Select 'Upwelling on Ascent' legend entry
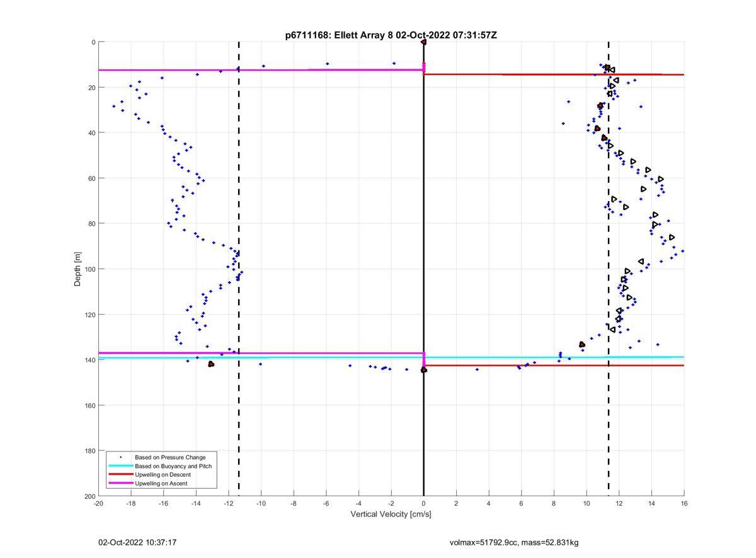 tap(161, 484)
